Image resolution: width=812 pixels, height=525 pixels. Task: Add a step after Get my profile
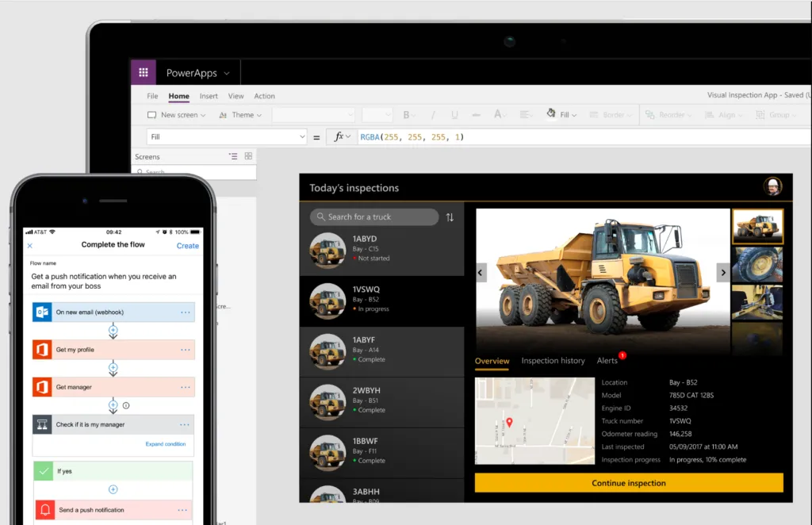tap(113, 367)
